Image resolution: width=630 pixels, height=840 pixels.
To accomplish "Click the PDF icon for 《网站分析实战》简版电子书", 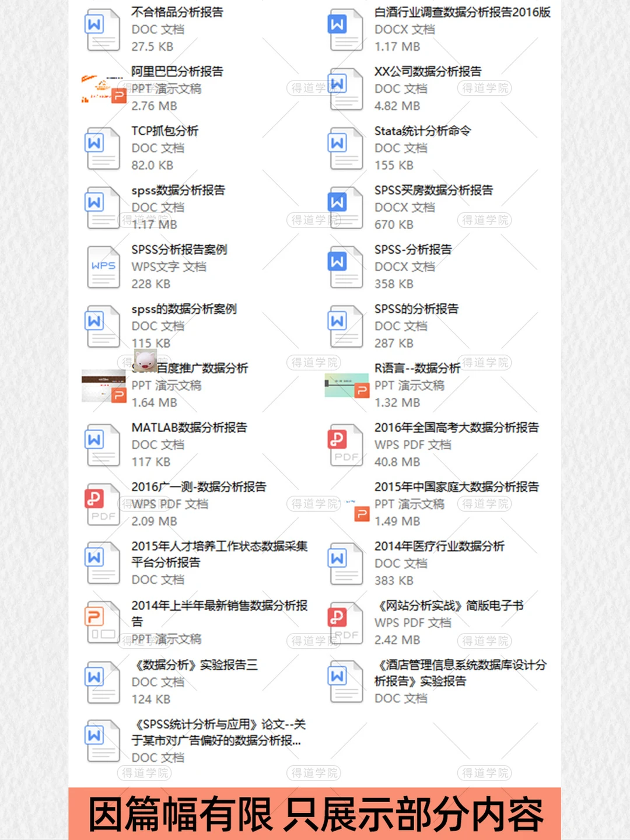I will [345, 622].
